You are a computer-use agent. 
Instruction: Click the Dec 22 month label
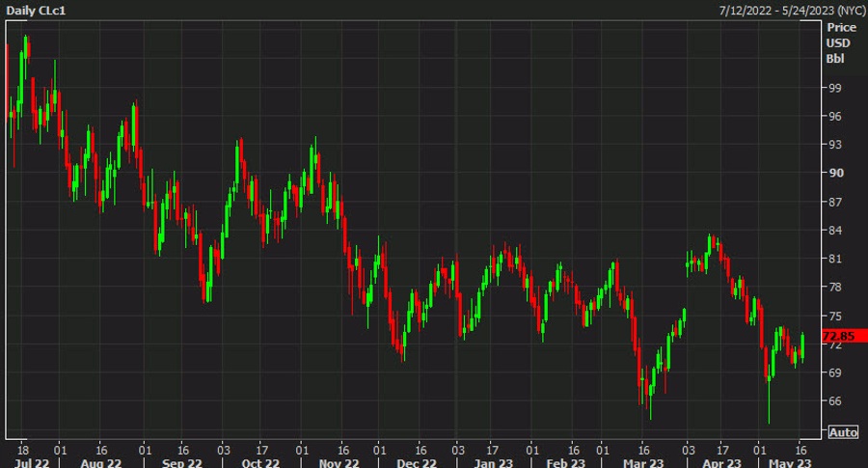click(x=417, y=462)
